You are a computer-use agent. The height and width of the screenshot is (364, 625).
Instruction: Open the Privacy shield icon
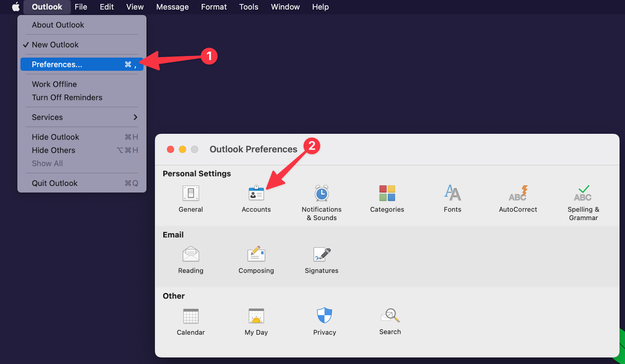click(x=325, y=315)
